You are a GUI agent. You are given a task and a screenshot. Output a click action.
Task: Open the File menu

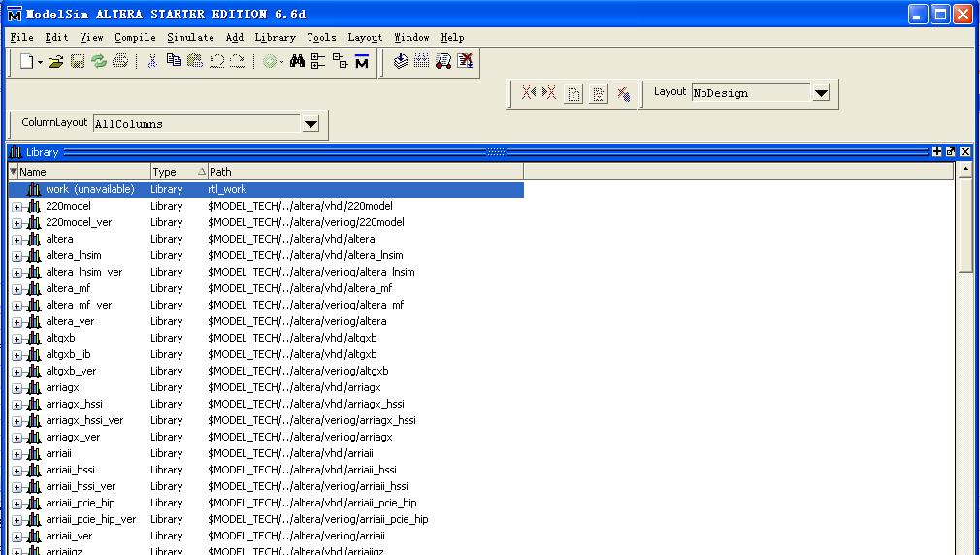coord(22,38)
